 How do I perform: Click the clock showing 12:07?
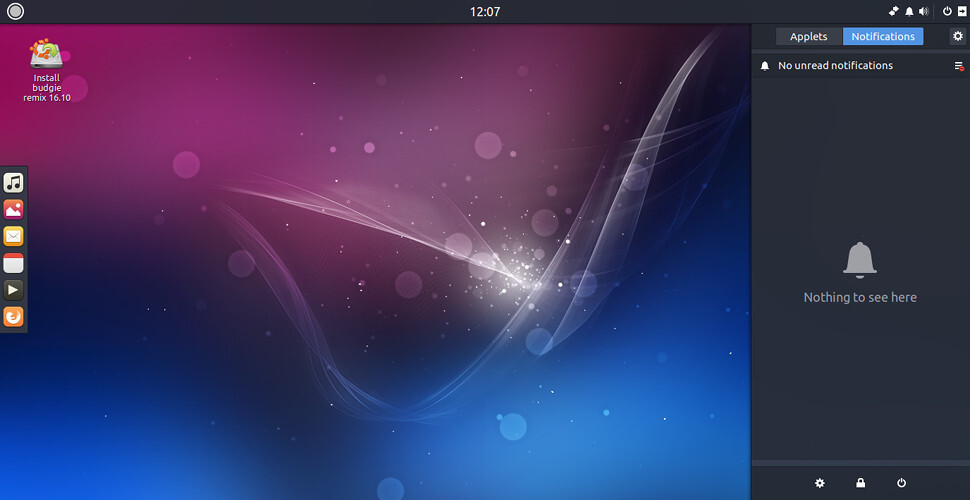point(485,11)
